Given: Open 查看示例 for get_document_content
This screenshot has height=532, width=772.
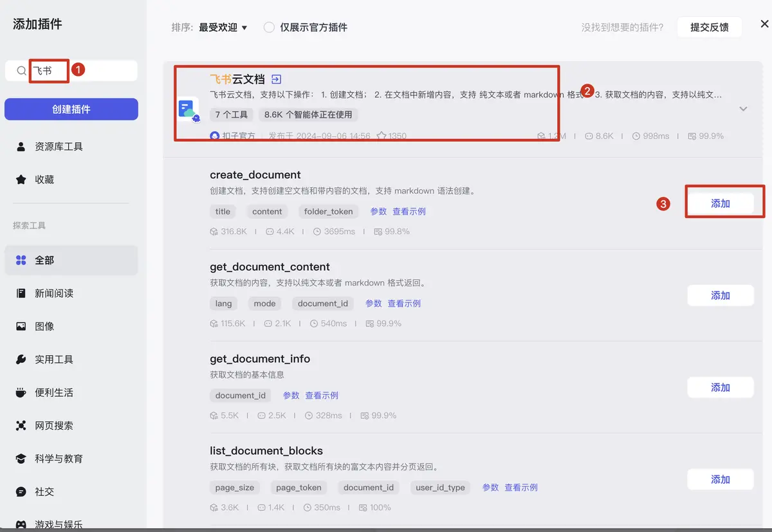Looking at the screenshot, I should 404,303.
